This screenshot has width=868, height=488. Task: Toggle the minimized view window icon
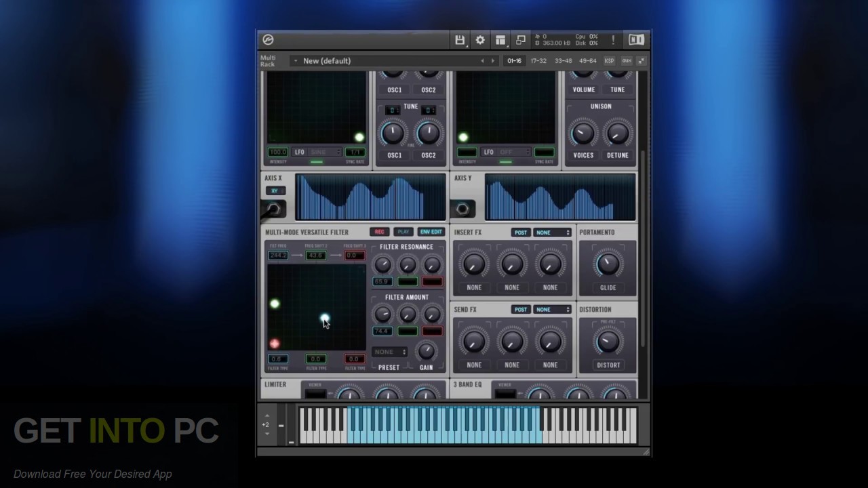pos(521,40)
